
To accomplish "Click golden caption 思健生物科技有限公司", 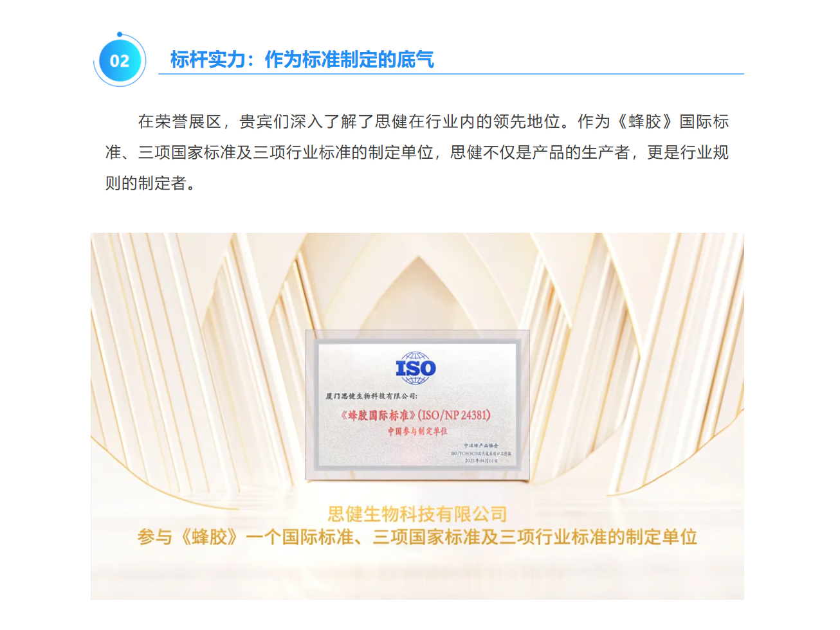I will [417, 514].
